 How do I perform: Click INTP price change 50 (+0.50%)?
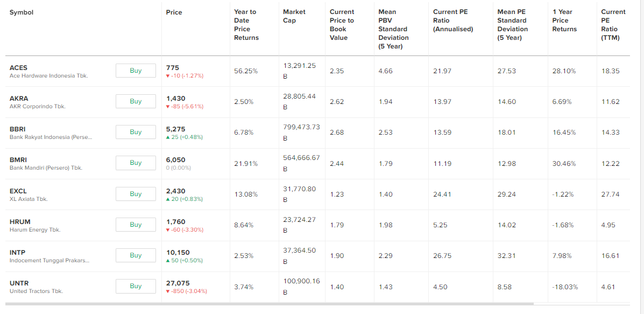[185, 261]
